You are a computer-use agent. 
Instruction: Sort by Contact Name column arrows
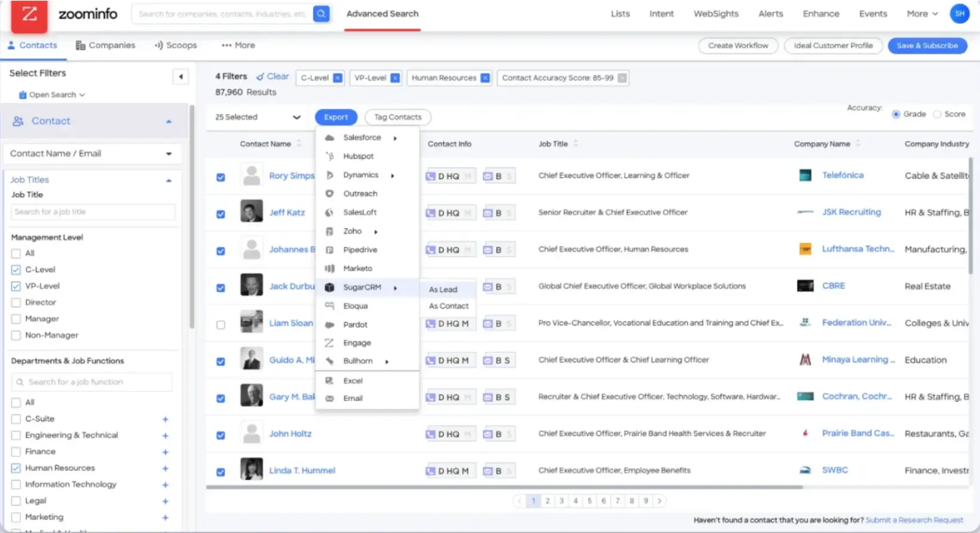pyautogui.click(x=299, y=144)
